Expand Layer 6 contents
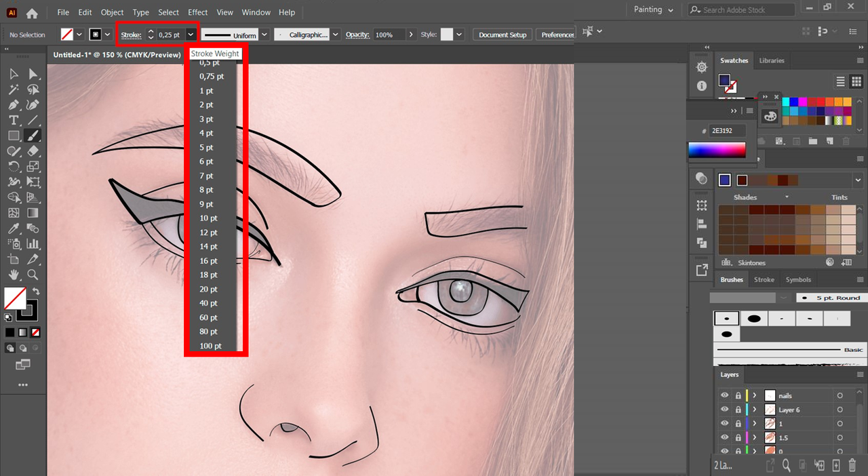 tap(754, 410)
